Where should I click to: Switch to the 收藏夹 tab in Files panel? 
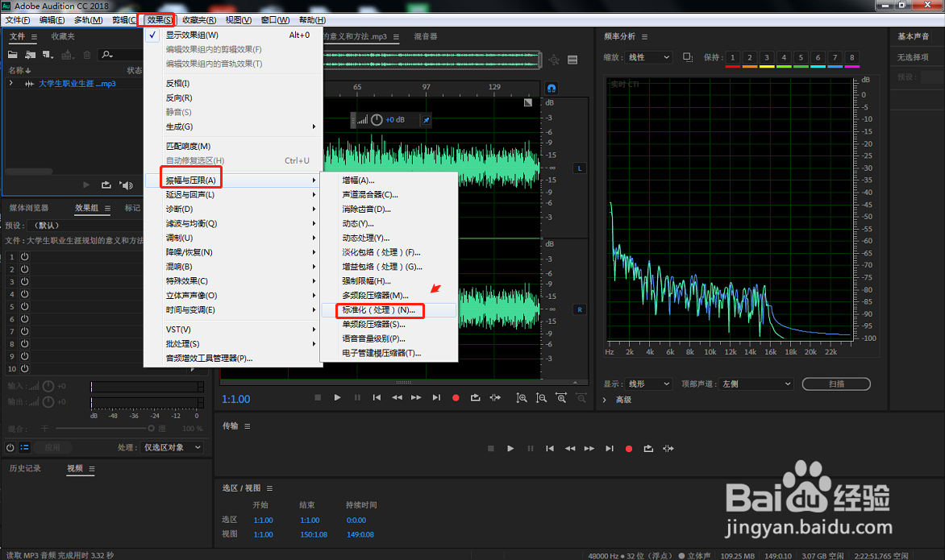tap(63, 37)
